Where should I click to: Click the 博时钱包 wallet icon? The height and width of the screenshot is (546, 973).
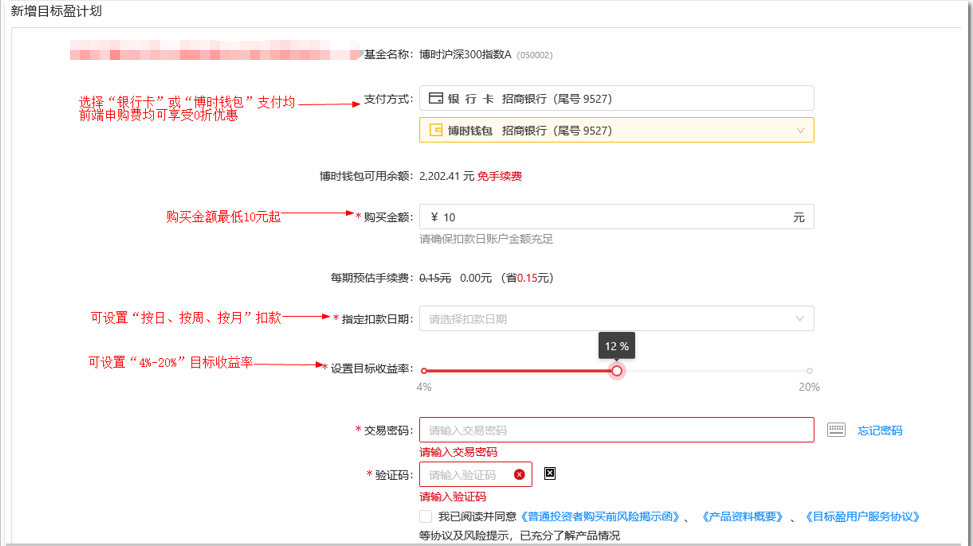[x=436, y=130]
